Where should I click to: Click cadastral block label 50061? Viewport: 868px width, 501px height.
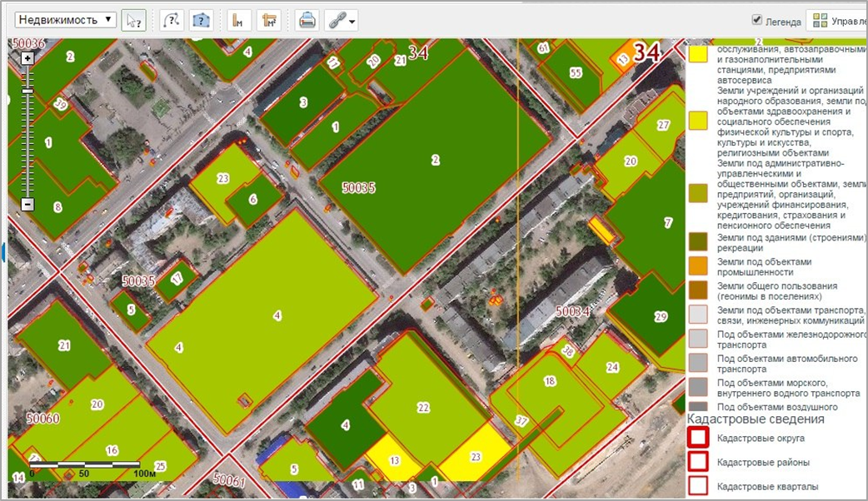point(229,480)
